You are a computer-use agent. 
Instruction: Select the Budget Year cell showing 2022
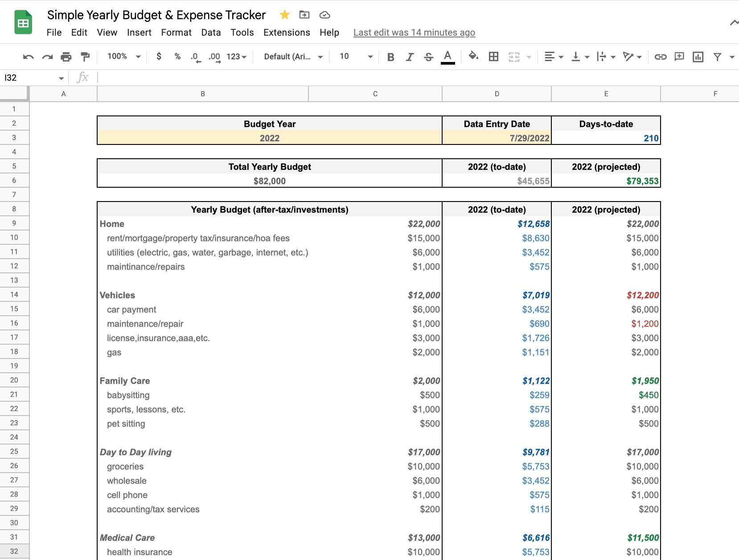coord(270,138)
